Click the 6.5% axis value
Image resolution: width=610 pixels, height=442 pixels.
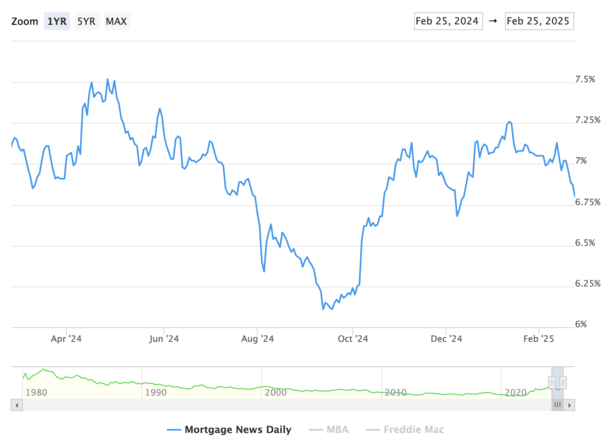585,243
